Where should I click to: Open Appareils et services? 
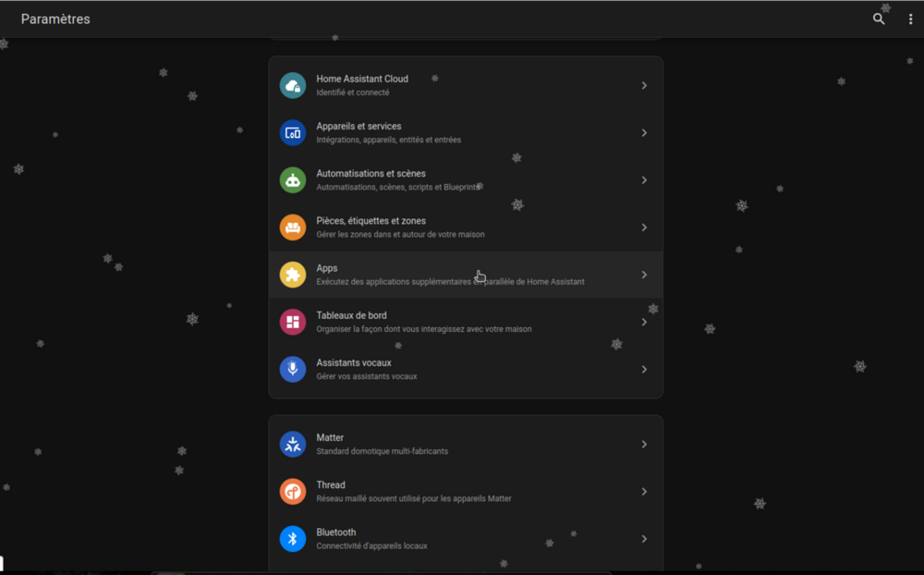466,133
